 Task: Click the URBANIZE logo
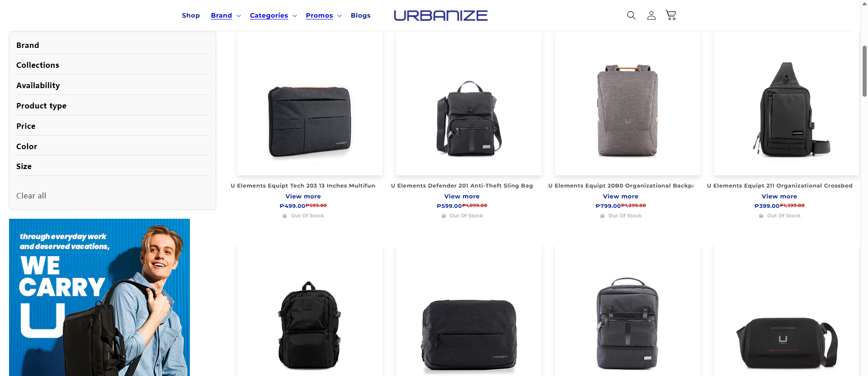point(440,15)
